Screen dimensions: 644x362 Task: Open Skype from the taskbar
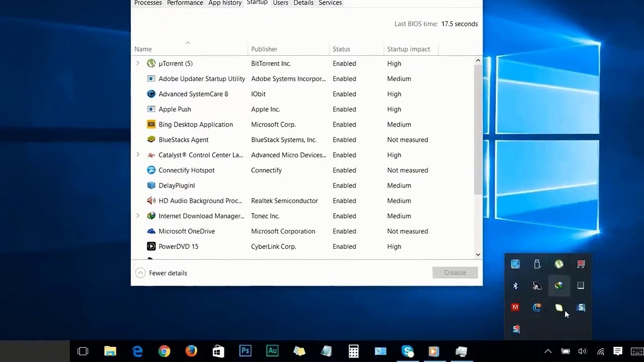click(x=408, y=351)
